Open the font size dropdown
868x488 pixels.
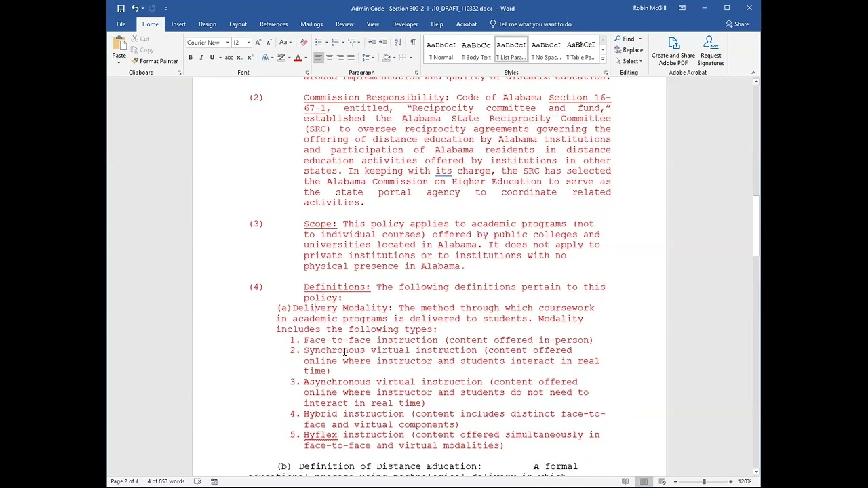[248, 43]
